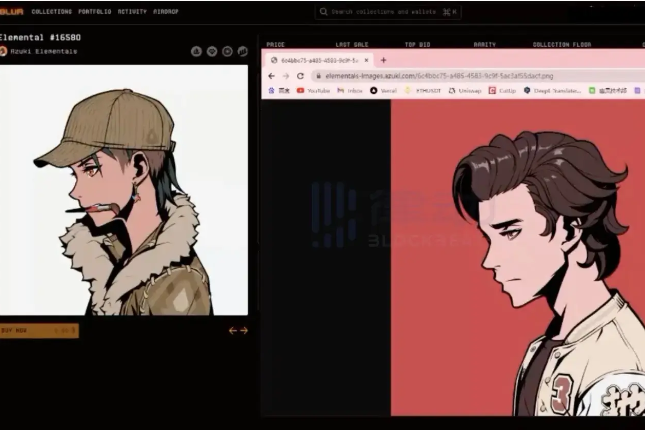This screenshot has height=430, width=645.
Task: Open the Portfolio menu item
Action: 95,12
